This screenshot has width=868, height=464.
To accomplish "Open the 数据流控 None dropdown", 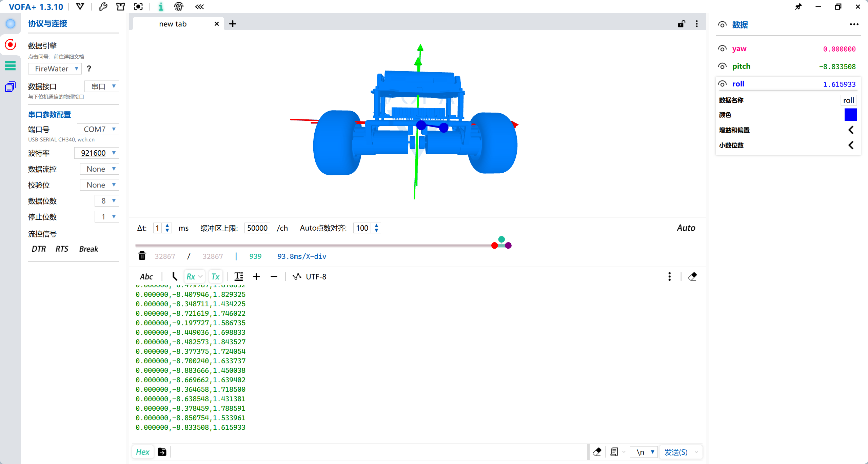I will pos(99,169).
